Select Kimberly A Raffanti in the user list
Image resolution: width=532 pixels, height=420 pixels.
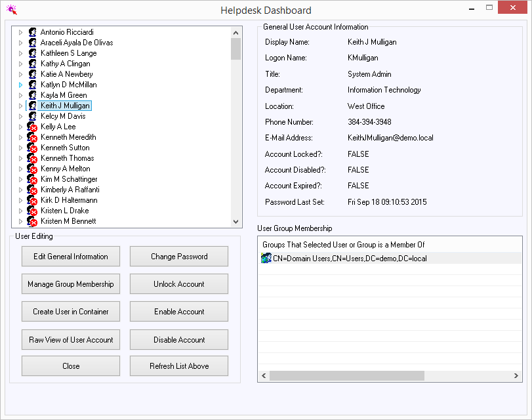[x=70, y=190]
